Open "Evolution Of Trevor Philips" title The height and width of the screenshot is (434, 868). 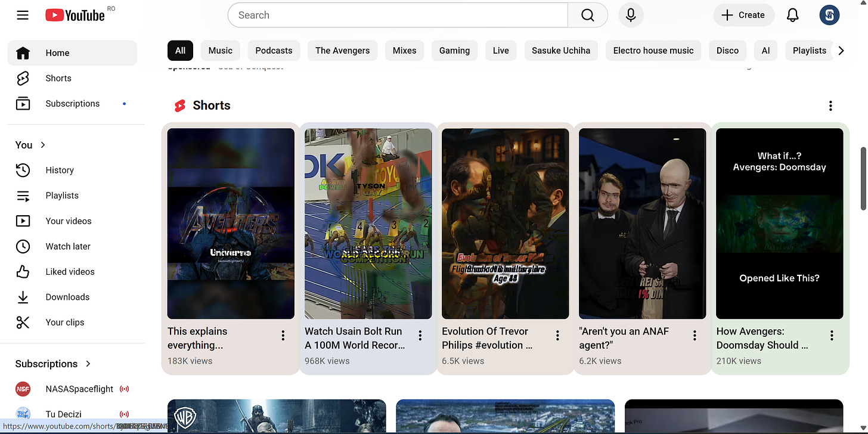pos(487,338)
